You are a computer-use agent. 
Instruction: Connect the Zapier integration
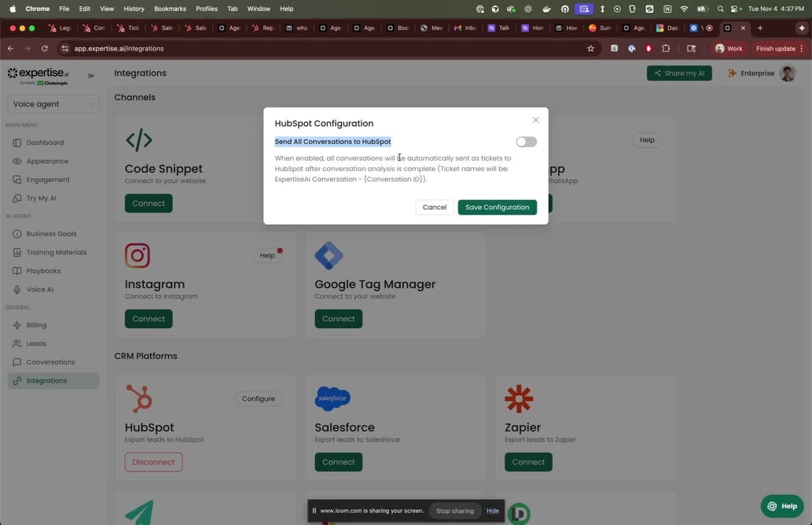(528, 462)
